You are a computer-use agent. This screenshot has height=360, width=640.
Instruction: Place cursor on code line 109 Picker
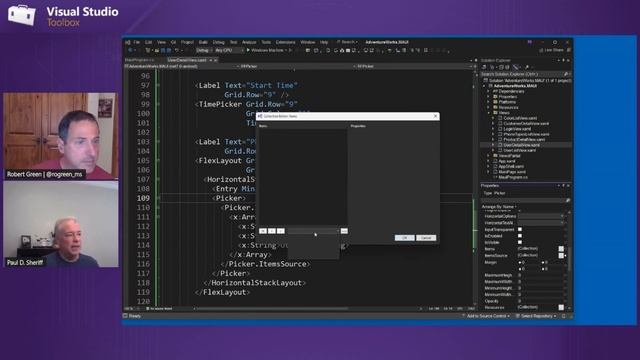click(x=231, y=198)
